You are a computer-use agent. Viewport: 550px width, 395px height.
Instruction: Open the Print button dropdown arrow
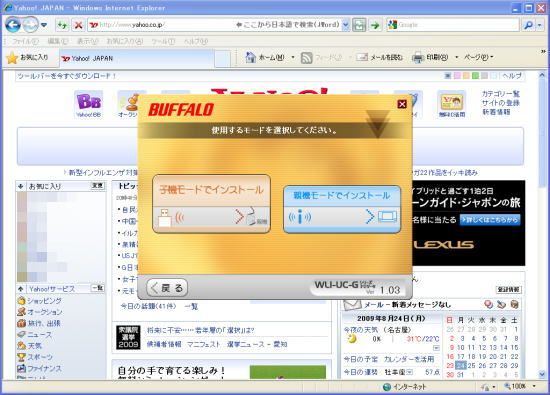tap(456, 57)
